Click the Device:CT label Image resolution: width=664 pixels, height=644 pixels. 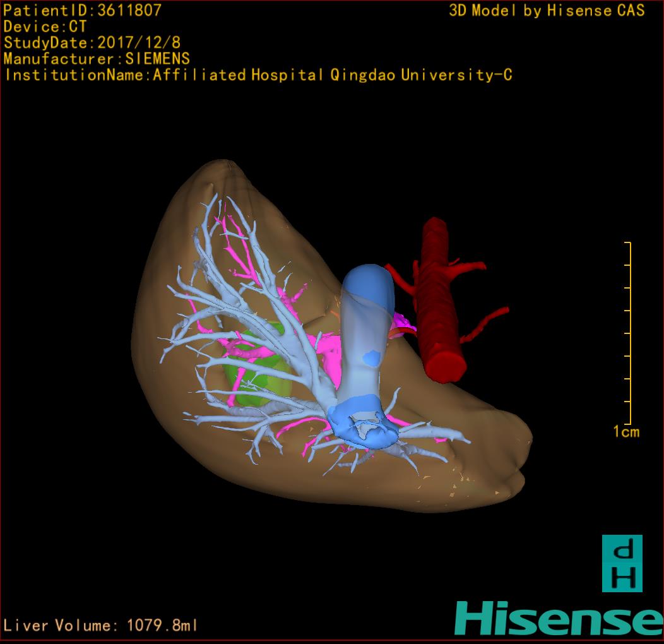coord(45,27)
